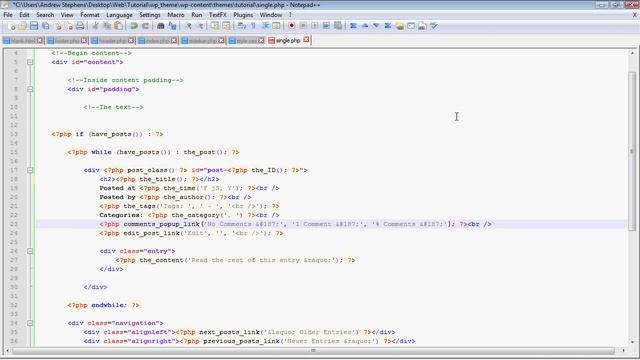
Task: Open the Replace toolbar icon
Action: point(172,26)
